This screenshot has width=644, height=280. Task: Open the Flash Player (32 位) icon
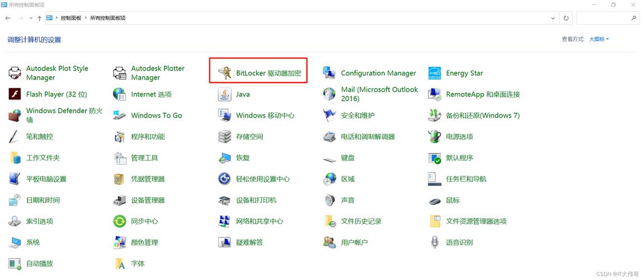pos(15,94)
